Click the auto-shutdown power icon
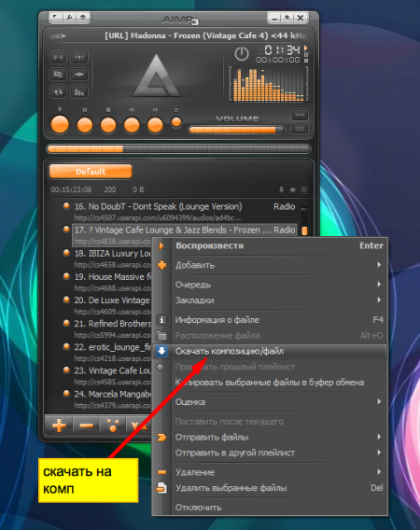 pyautogui.click(x=242, y=54)
